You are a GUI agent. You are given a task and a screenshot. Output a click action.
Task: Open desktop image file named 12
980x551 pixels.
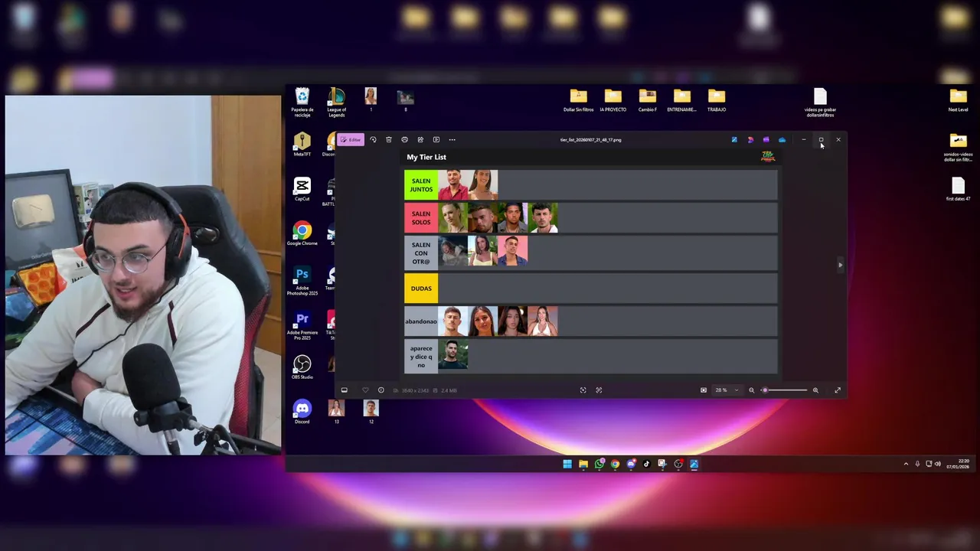(371, 412)
